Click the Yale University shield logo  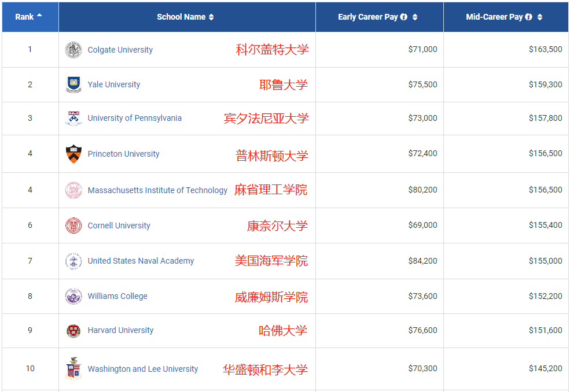coord(73,84)
